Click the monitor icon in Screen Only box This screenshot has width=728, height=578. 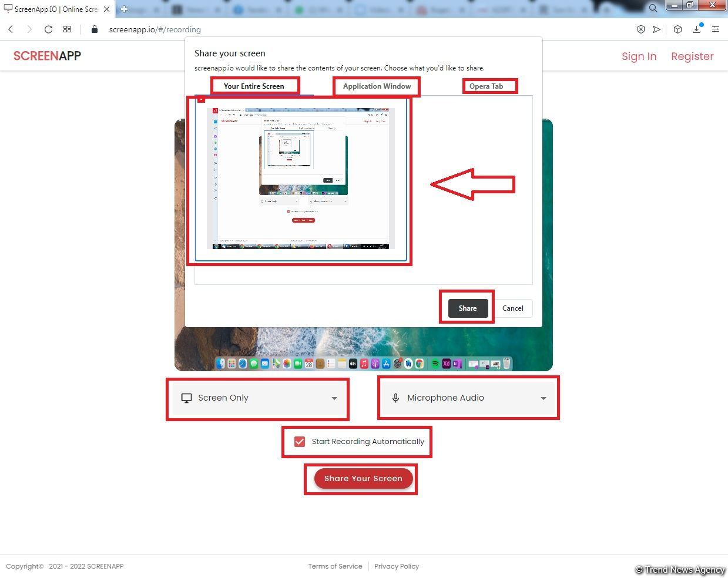coord(186,398)
